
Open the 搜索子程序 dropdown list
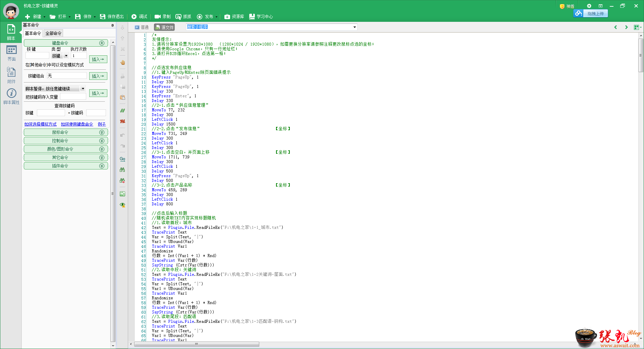coord(355,27)
